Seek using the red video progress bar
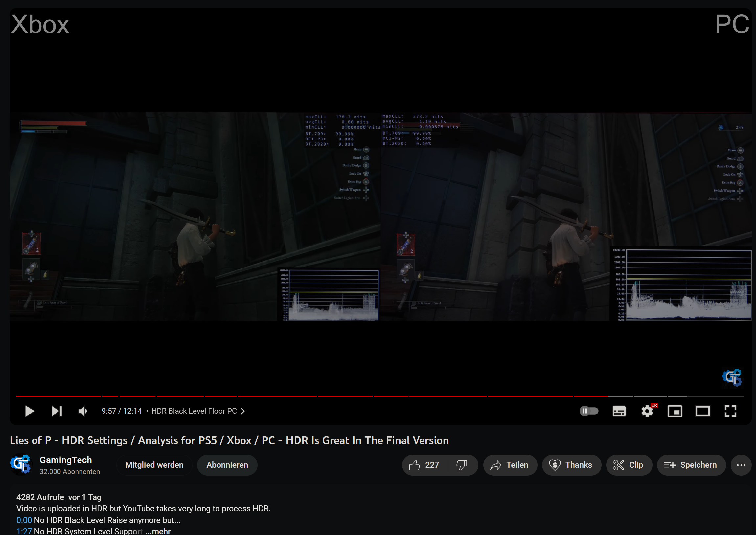 point(330,396)
